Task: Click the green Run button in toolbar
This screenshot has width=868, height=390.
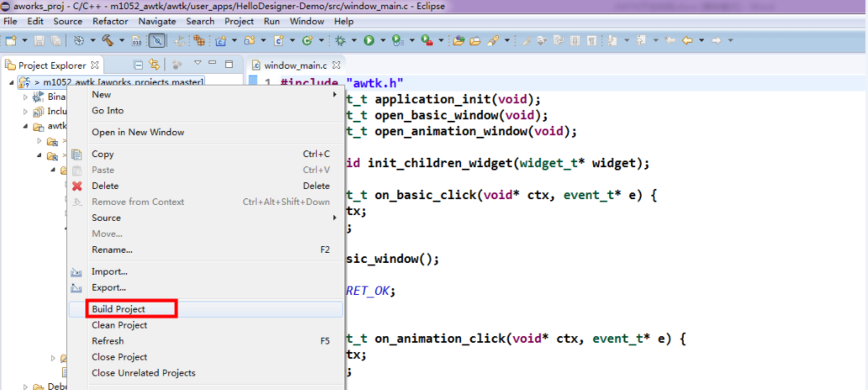Action: 368,40
